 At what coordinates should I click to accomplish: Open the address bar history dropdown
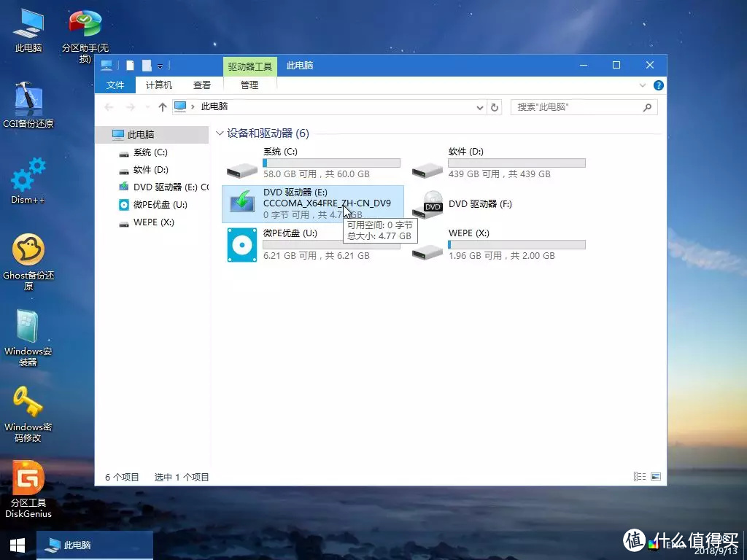pyautogui.click(x=479, y=106)
